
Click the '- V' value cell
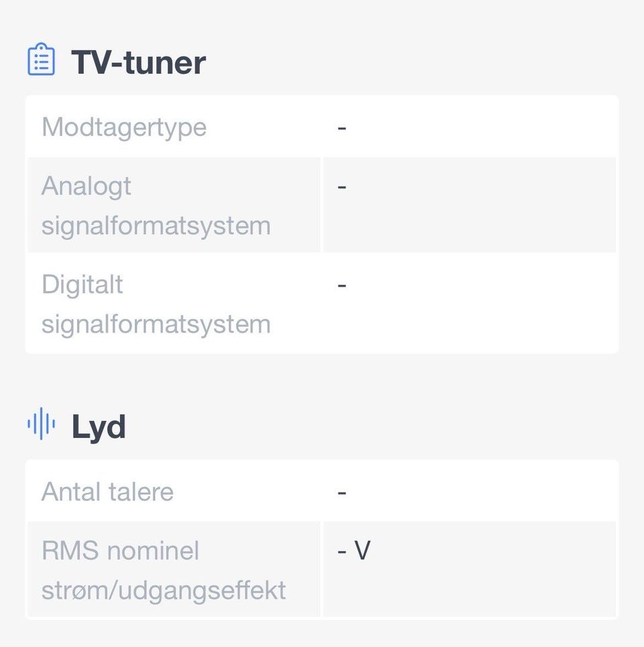[x=470, y=569]
